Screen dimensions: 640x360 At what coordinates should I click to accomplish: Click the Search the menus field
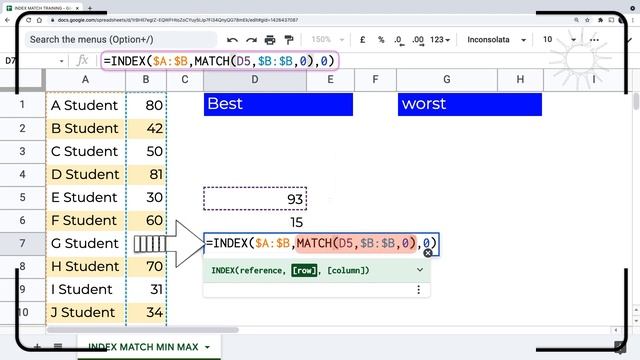121,40
